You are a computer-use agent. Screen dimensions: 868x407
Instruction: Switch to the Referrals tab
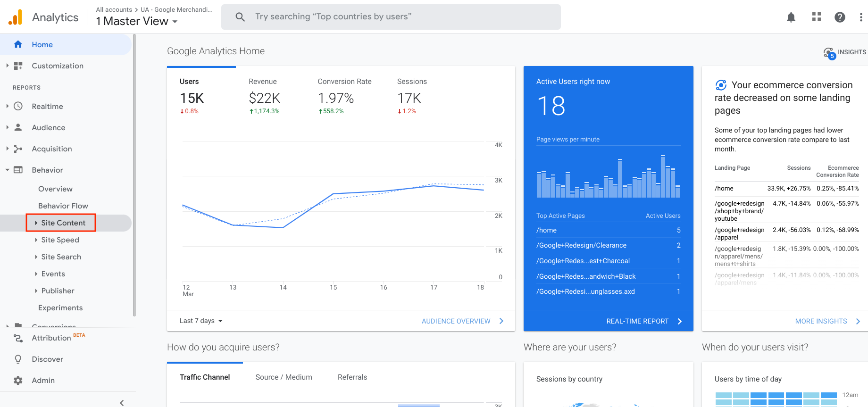(x=352, y=377)
